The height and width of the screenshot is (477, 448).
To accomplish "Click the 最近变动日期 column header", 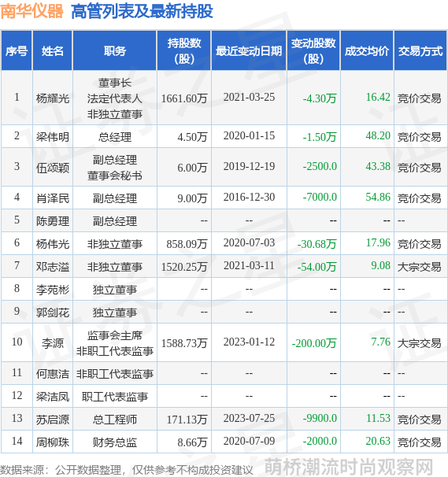I will point(249,51).
